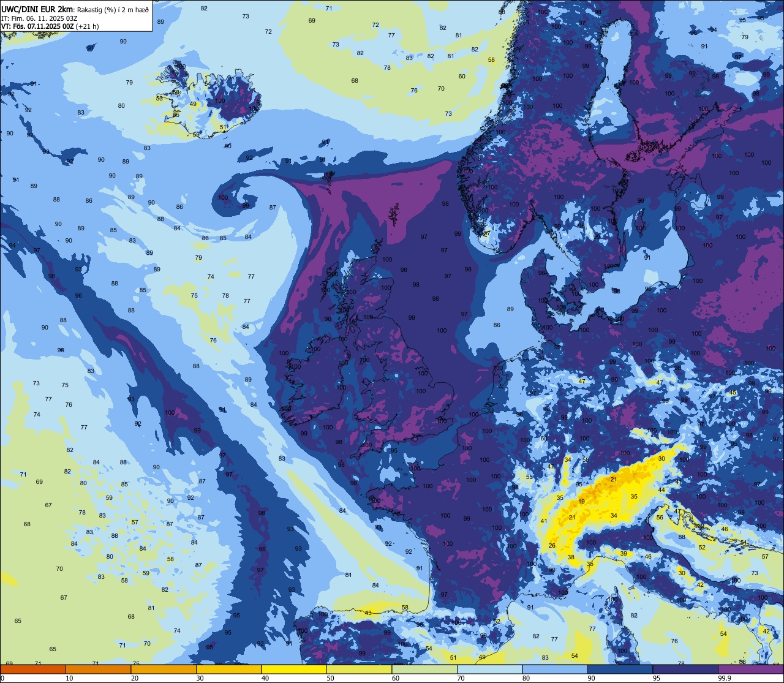Click the legend label 70
Viewport: 784px width, 683px height.
tap(461, 678)
